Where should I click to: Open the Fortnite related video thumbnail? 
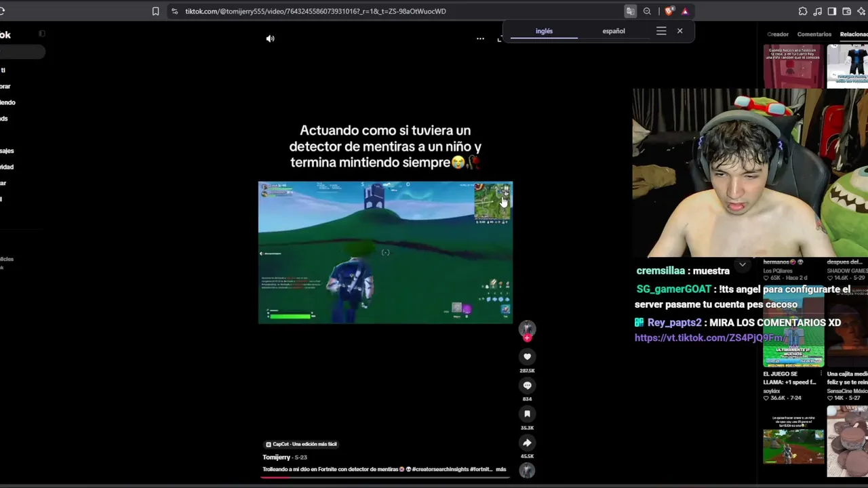click(793, 440)
